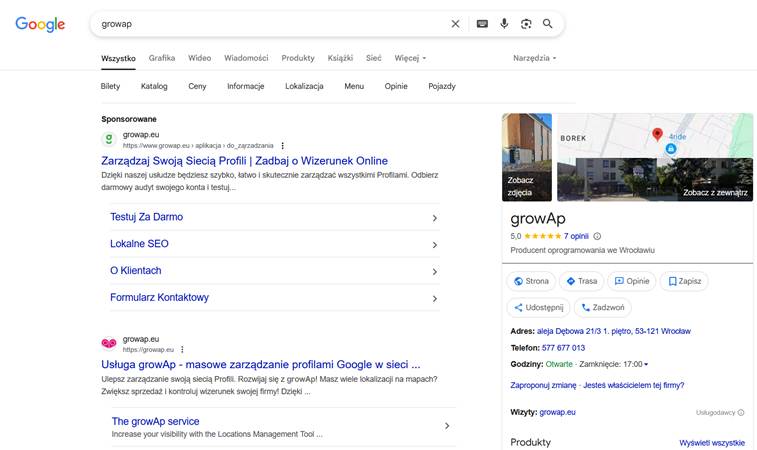The height and width of the screenshot is (450, 757).
Task: Click the phone number 577 677 013
Action: [563, 348]
